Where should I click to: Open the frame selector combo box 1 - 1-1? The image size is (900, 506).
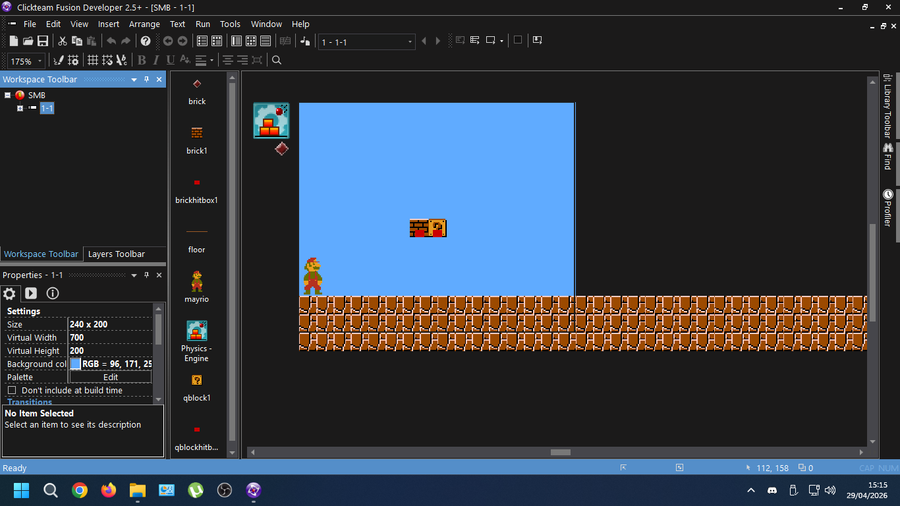(x=366, y=42)
